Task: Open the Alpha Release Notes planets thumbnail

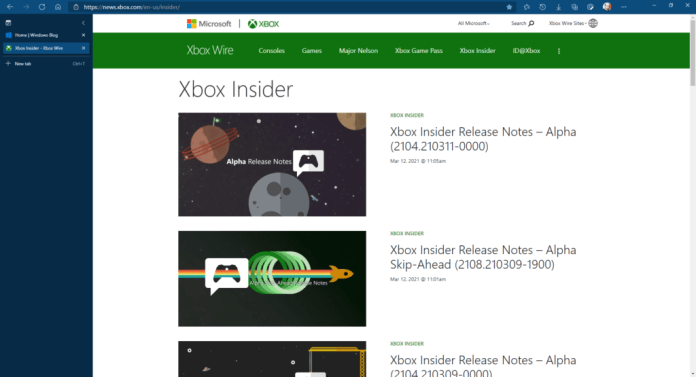Action: click(x=272, y=164)
